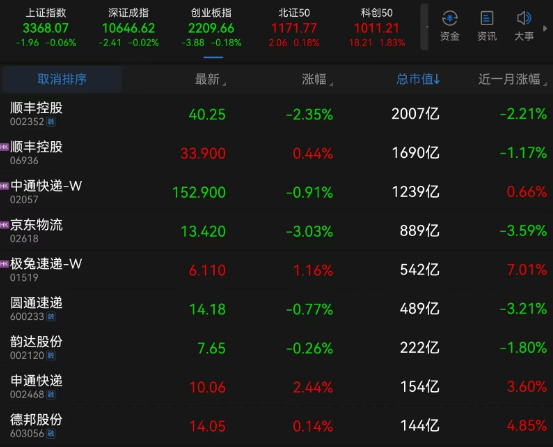Click latest price 13.420
The width and height of the screenshot is (553, 447).
point(203,231)
